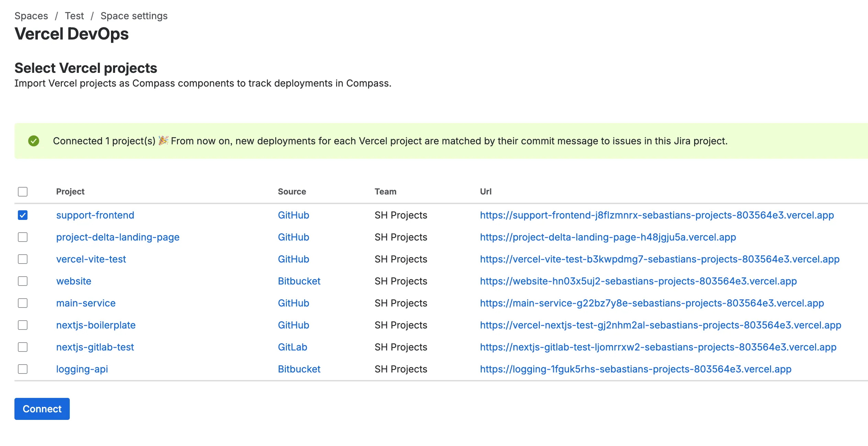Uncheck the support-frontend project checkbox
This screenshot has width=868, height=446.
[x=23, y=215]
